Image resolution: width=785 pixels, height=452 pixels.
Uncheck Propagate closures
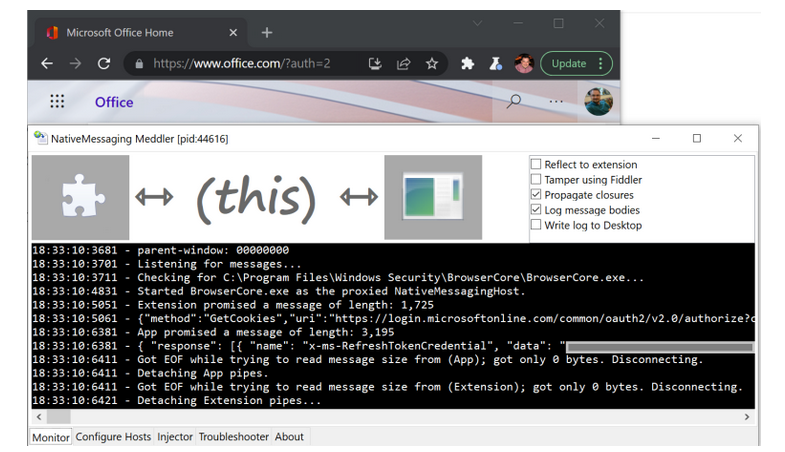[536, 194]
